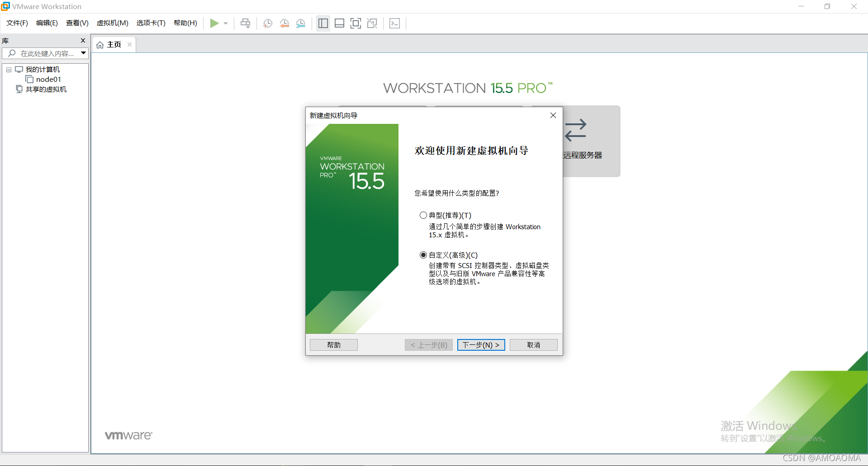The height and width of the screenshot is (466, 868).
Task: Collapse the 我的计算机 tree node
Action: coord(9,70)
